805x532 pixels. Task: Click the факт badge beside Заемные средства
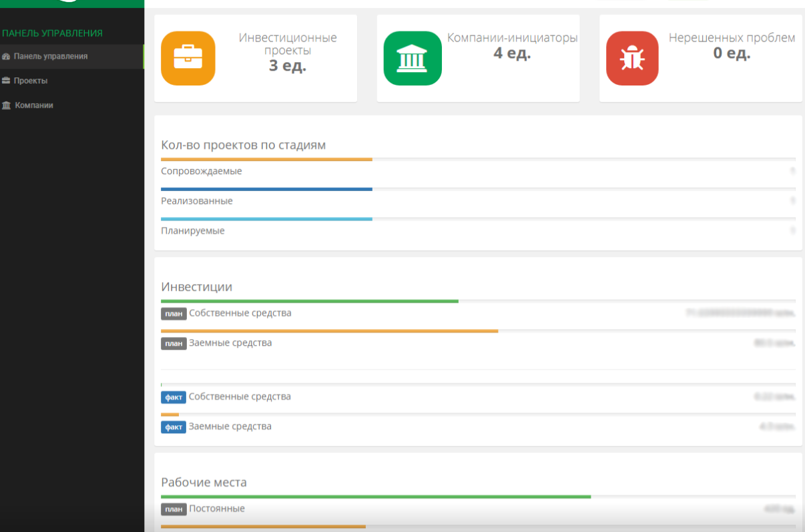[174, 427]
